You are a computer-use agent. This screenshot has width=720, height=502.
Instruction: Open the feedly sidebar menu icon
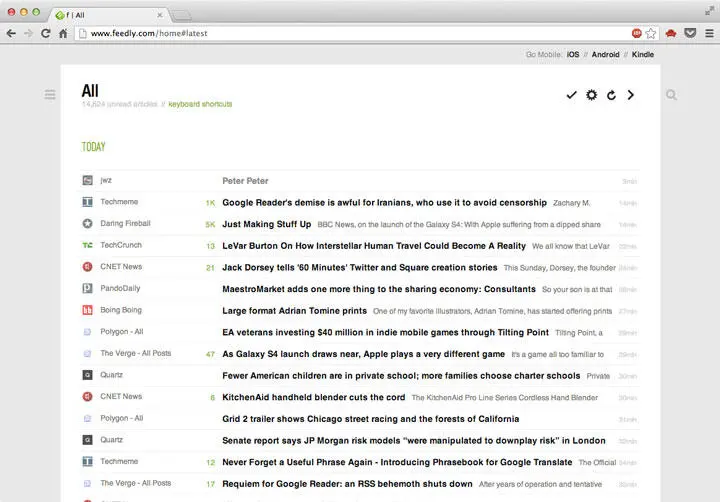pos(50,95)
